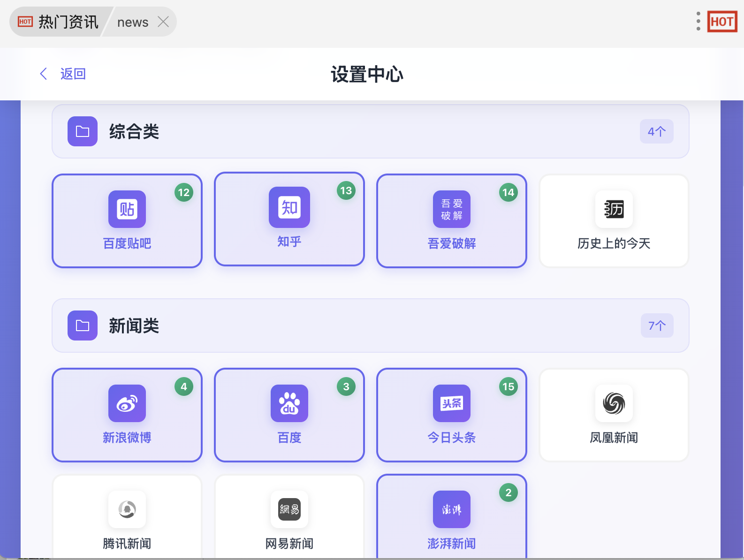Screen dimensions: 744x560
Task: Click the 新闻类 section title
Action: pyautogui.click(x=134, y=325)
